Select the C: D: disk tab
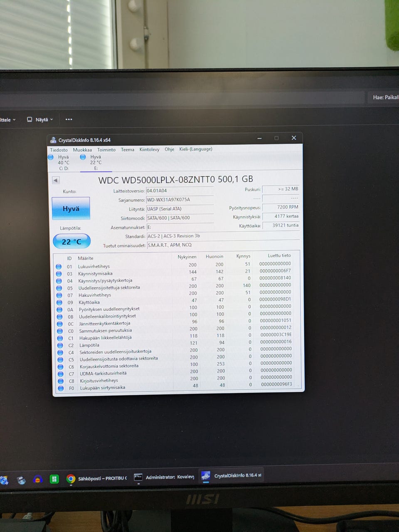 [63, 163]
